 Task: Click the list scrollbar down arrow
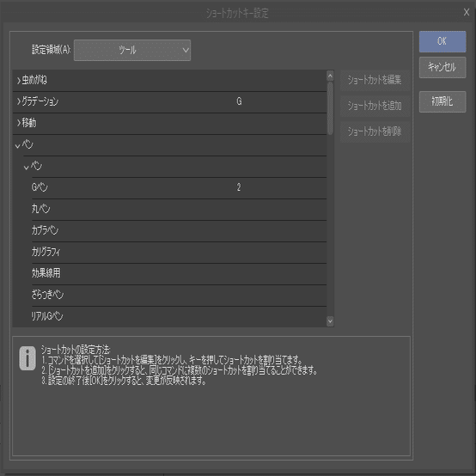(x=330, y=321)
